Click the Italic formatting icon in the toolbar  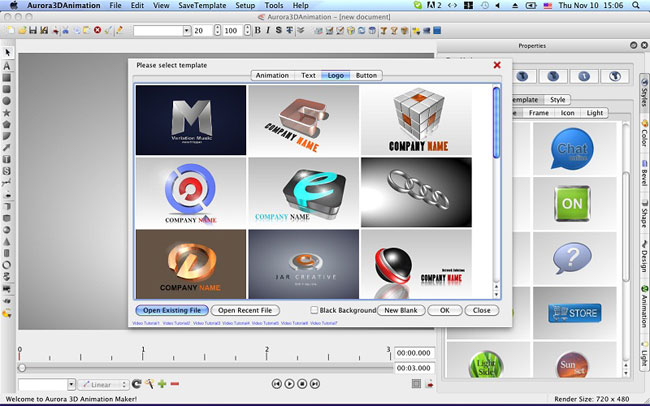tap(267, 31)
